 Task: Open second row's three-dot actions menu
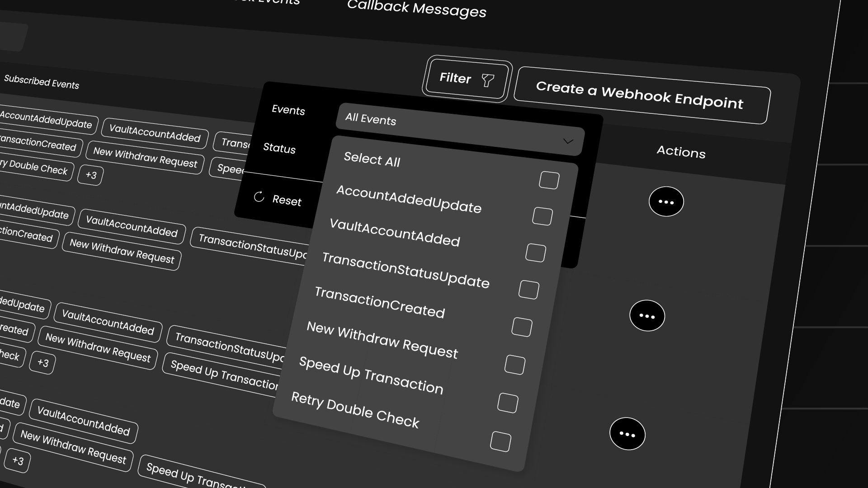[x=647, y=316]
